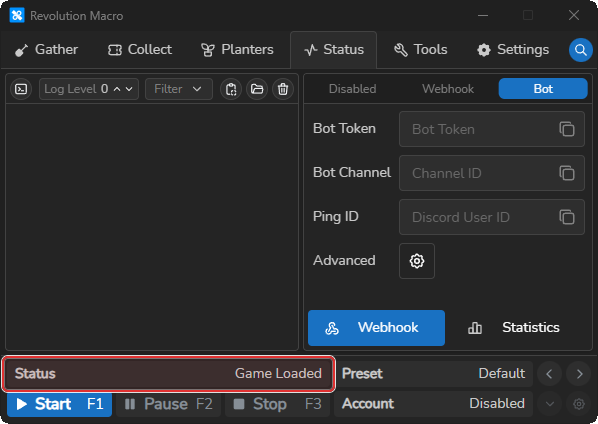Viewport: 598px width, 424px height.
Task: Copy the Bot Channel field icon
Action: 567,173
